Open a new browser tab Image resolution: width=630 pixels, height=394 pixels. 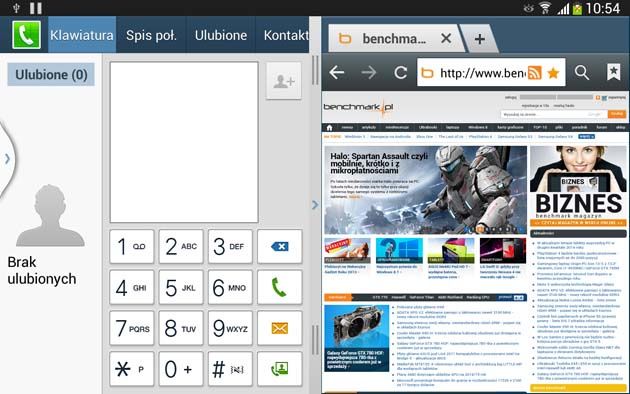click(x=479, y=39)
